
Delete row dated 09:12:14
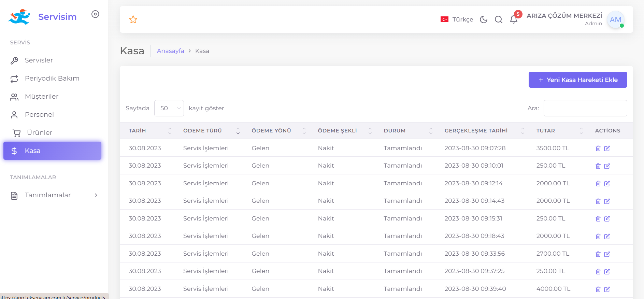(598, 184)
